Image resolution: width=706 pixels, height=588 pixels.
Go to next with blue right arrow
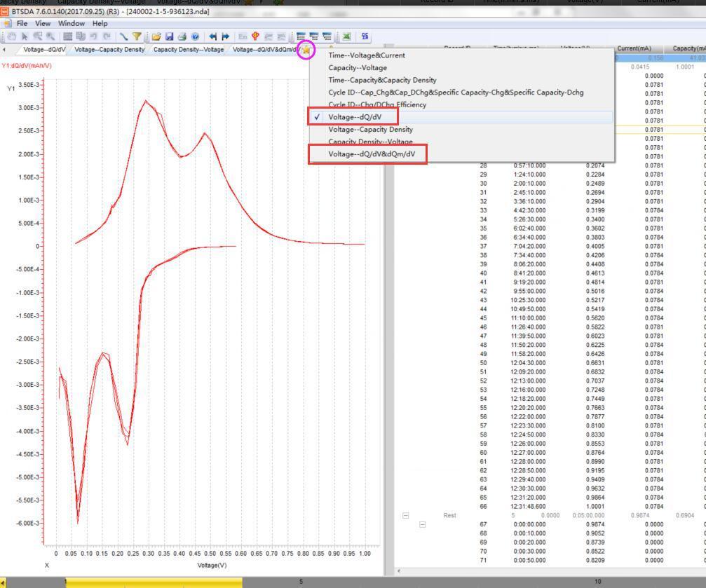[x=226, y=36]
